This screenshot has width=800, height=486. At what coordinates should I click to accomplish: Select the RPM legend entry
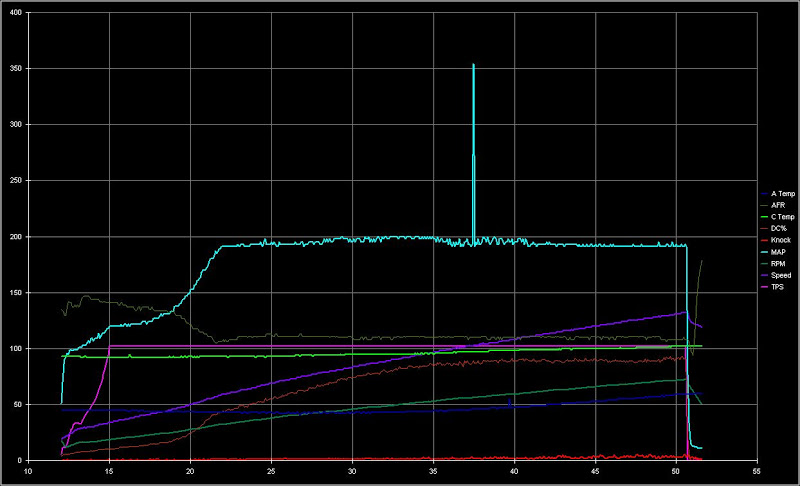[x=773, y=264]
